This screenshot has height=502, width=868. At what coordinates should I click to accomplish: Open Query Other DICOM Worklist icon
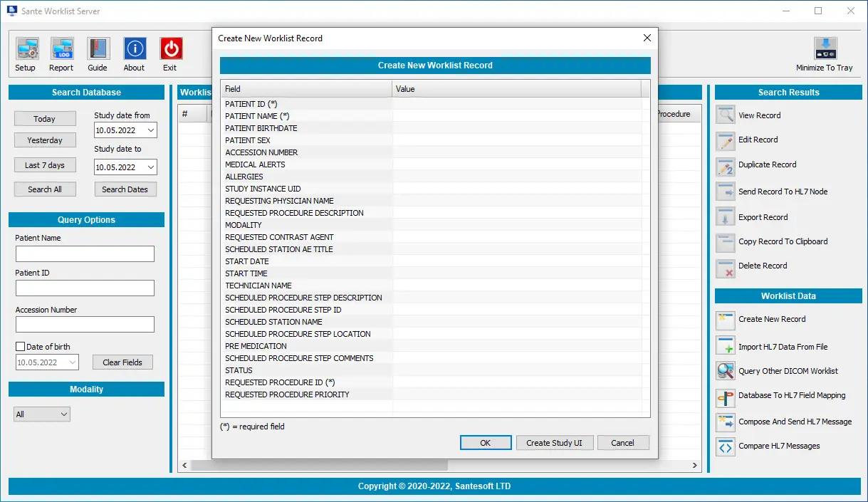click(x=726, y=371)
